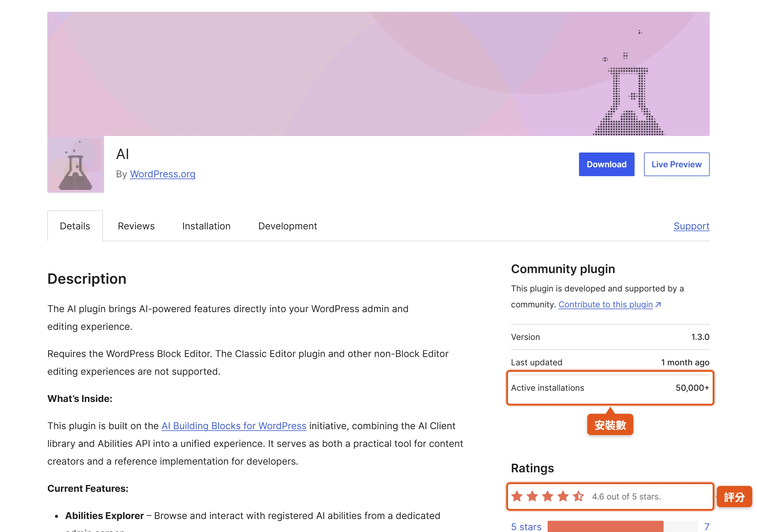Click the Description heading
The image size is (757, 532).
(87, 279)
